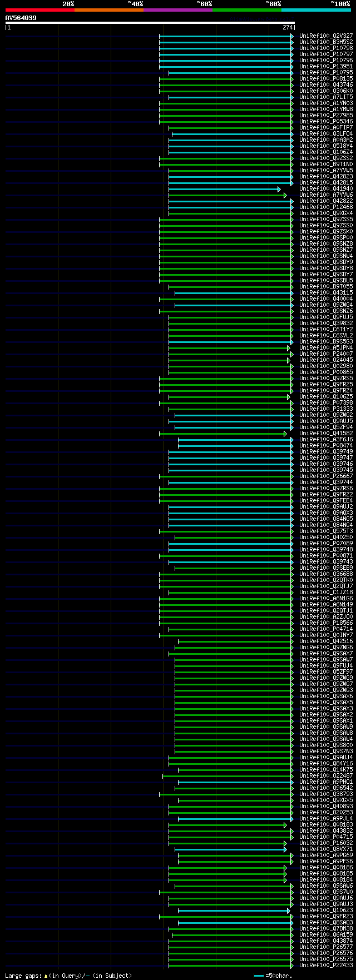Open hit UniRef100_P13951
This screenshot has width=356, height=980.
[x=326, y=67]
